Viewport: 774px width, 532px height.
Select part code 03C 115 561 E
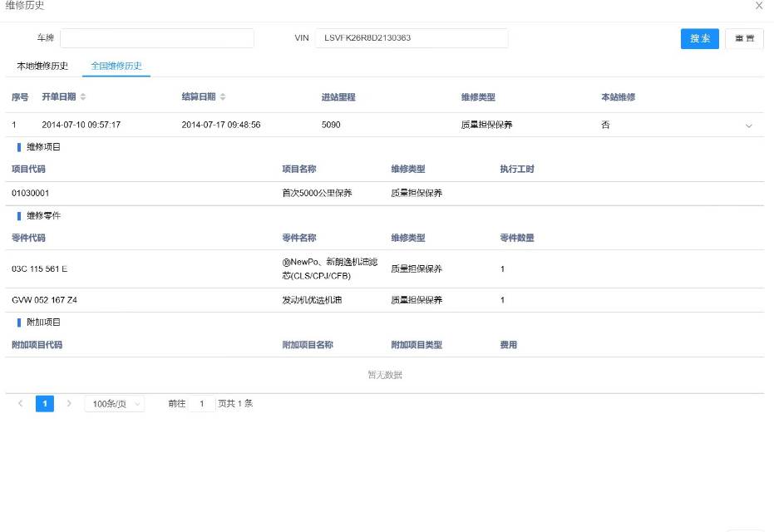click(x=40, y=269)
